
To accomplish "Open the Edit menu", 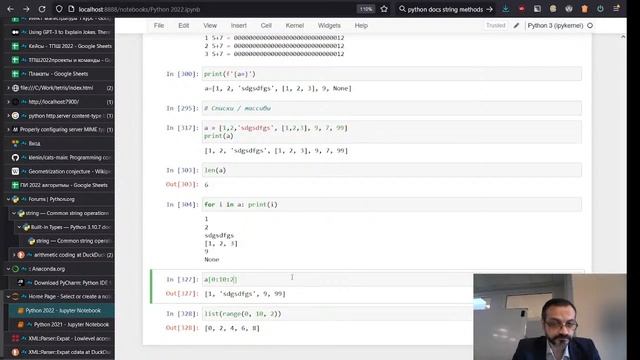I will pyautogui.click(x=184, y=25).
